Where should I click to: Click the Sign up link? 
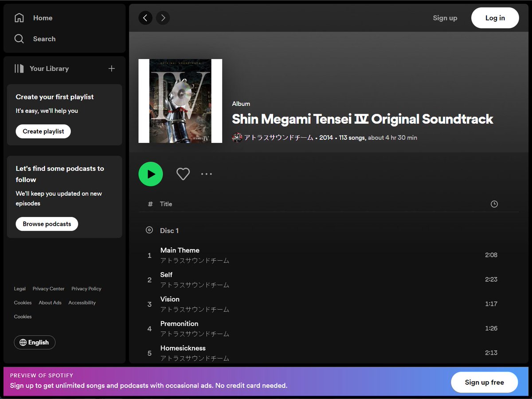tap(445, 18)
